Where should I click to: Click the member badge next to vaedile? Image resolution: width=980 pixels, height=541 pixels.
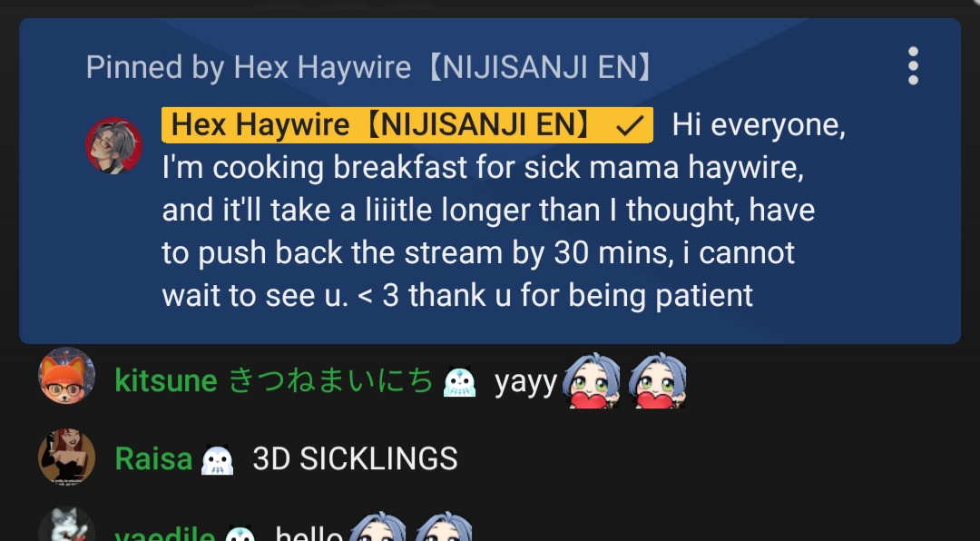(x=240, y=534)
